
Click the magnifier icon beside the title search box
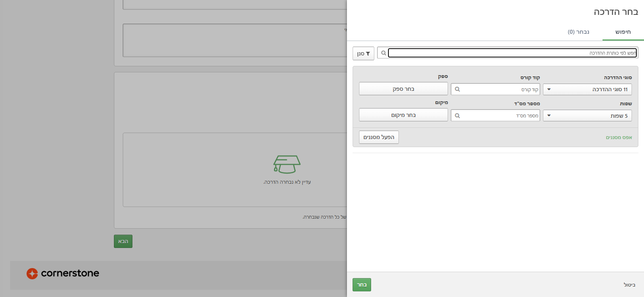(x=383, y=53)
